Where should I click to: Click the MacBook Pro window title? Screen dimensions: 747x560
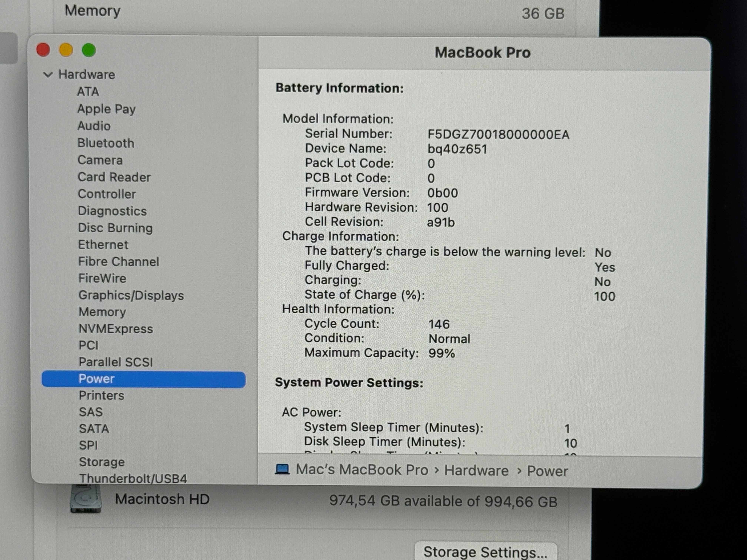point(483,53)
